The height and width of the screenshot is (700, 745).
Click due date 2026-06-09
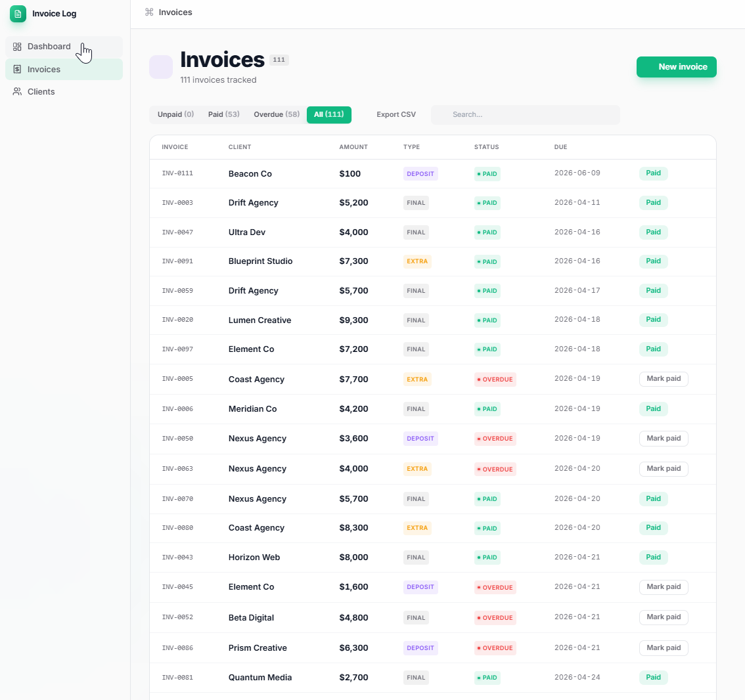pos(577,173)
